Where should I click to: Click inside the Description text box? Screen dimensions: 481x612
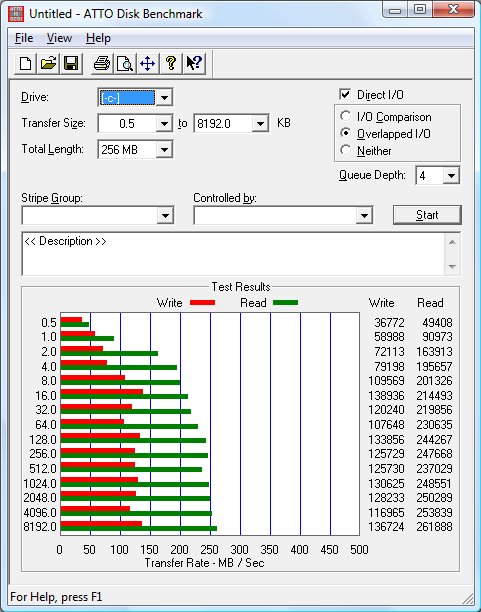[x=233, y=254]
